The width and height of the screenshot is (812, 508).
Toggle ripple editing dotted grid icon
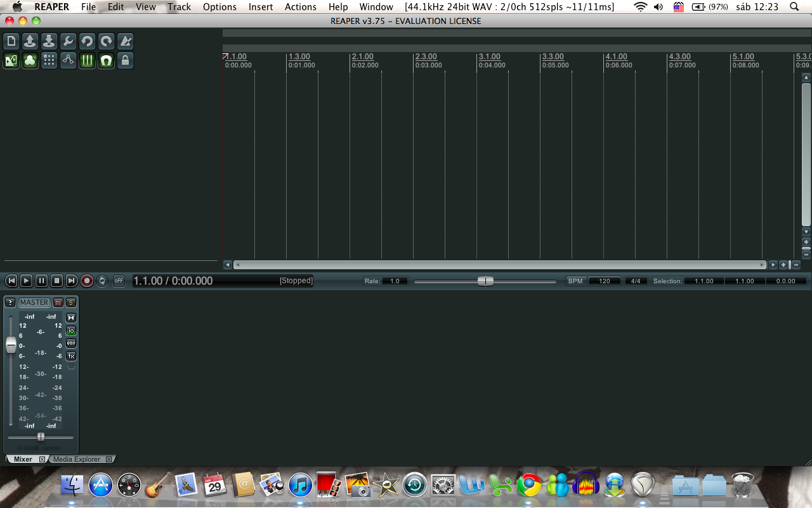click(49, 61)
